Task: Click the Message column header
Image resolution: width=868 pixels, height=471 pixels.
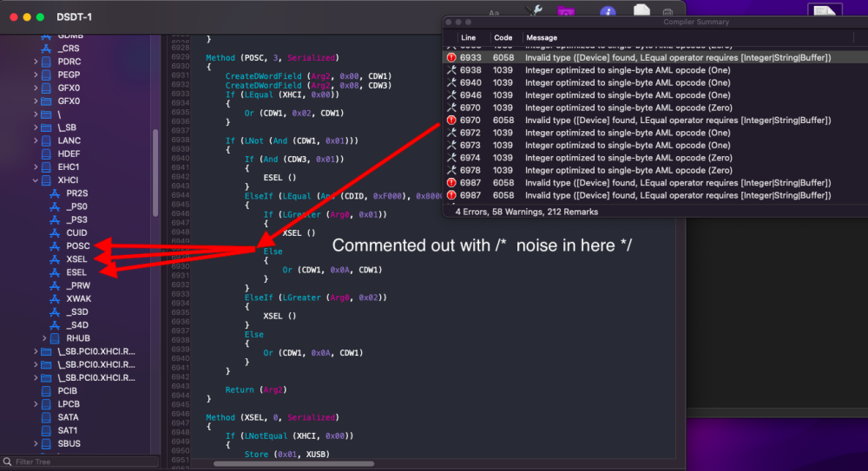Action: pyautogui.click(x=542, y=37)
